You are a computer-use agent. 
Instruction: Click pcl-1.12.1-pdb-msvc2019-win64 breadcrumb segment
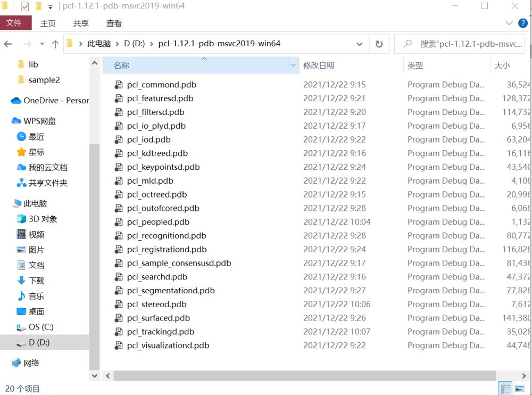[x=219, y=44]
